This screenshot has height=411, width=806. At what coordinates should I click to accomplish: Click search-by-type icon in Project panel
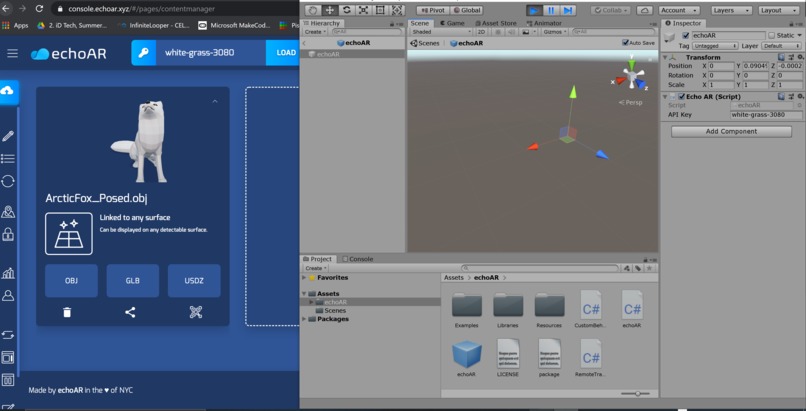point(627,268)
